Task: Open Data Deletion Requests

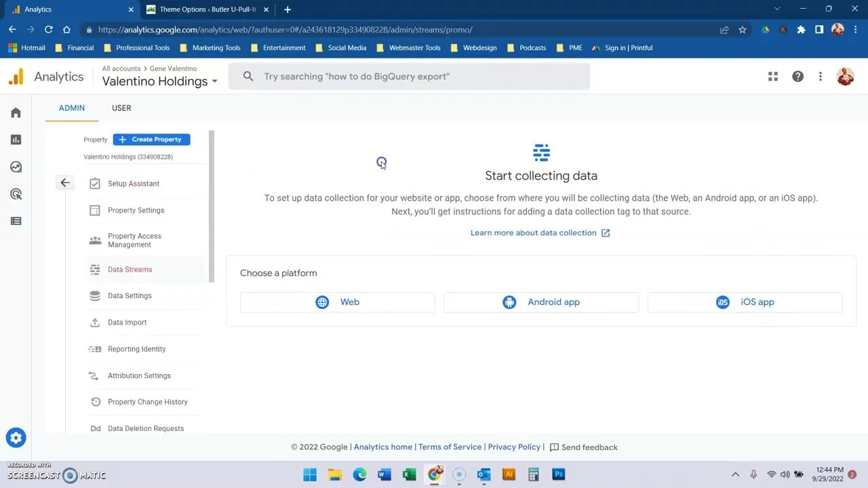Action: 146,428
